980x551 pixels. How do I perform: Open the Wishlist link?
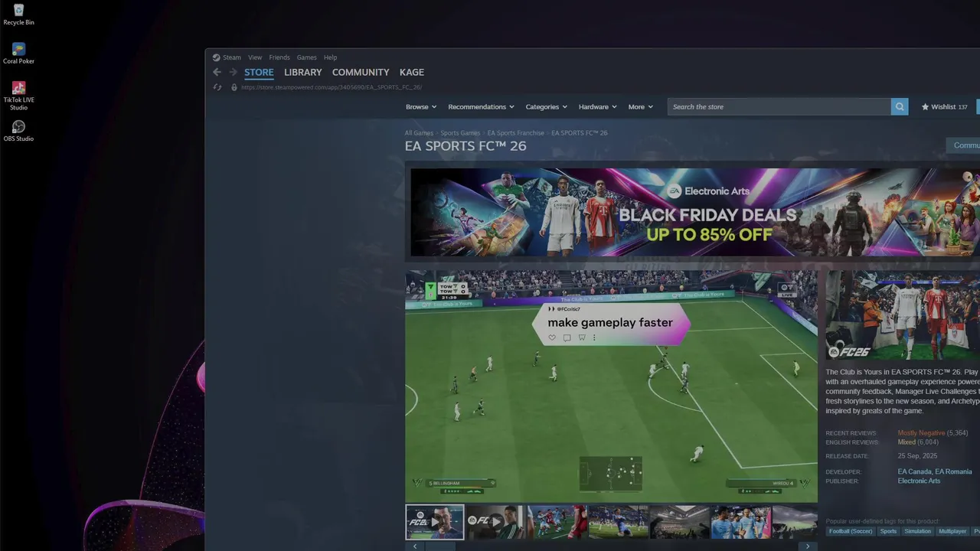pos(945,107)
